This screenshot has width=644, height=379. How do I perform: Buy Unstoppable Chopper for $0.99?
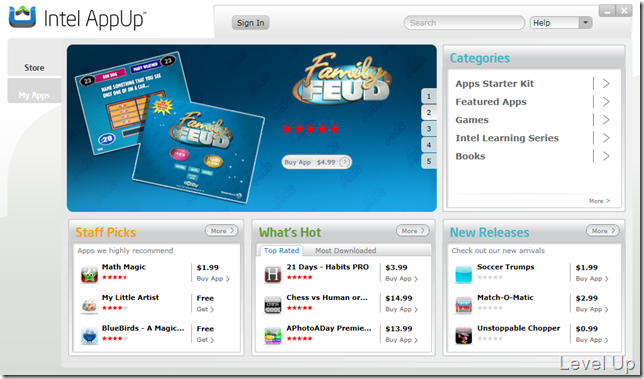coord(592,340)
